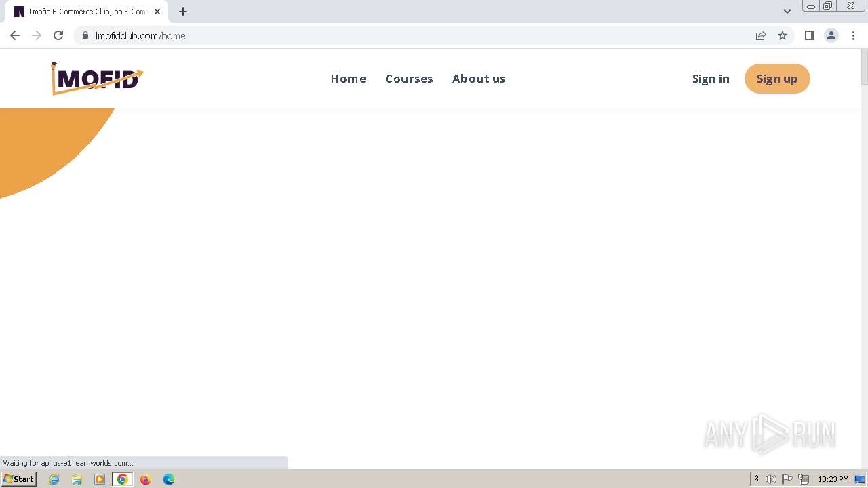Switch to Chrome taskbar button
868x488 pixels.
coord(123,479)
